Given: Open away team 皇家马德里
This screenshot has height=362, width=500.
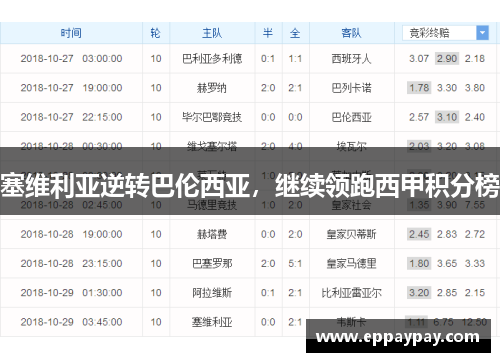Looking at the screenshot, I should pyautogui.click(x=351, y=264).
